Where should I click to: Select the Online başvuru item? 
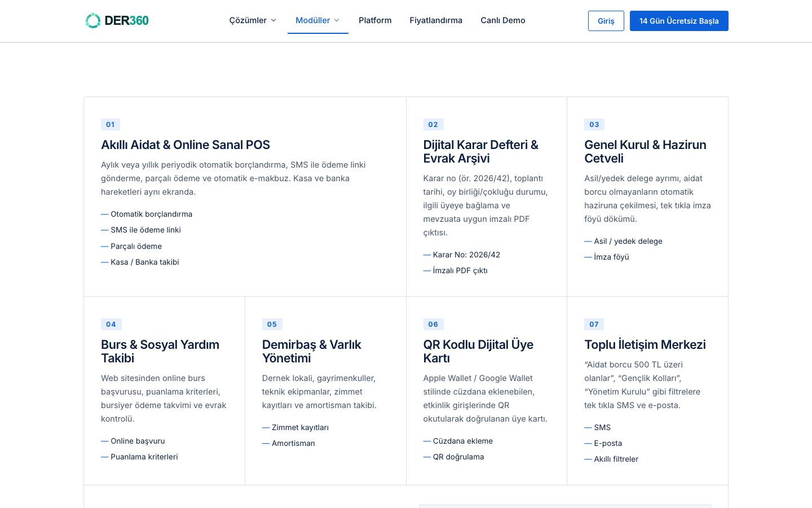(x=133, y=441)
